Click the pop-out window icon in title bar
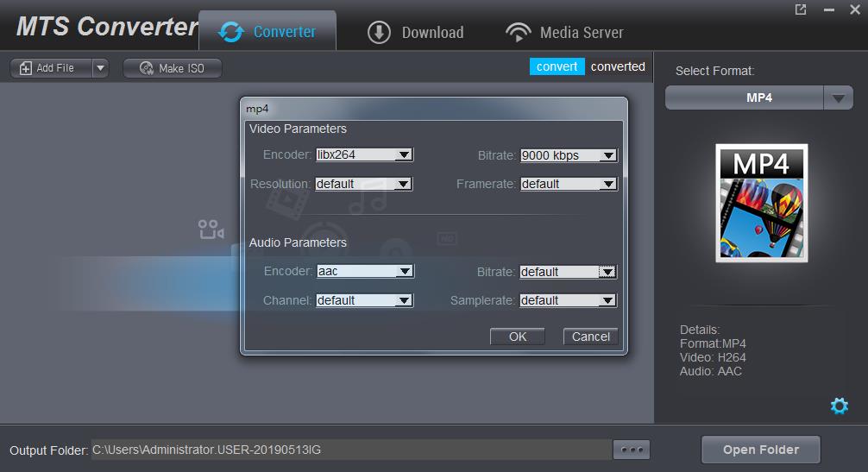The height and width of the screenshot is (472, 868). (801, 9)
